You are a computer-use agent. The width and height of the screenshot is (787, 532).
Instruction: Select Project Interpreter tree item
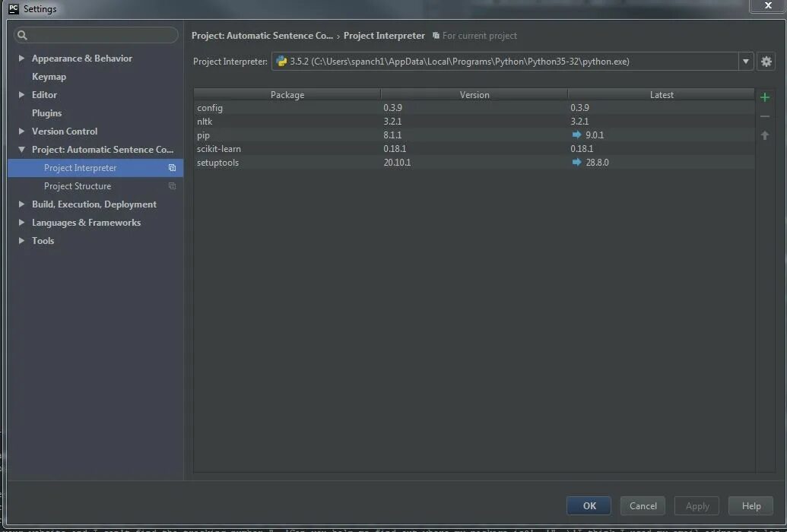coord(95,168)
